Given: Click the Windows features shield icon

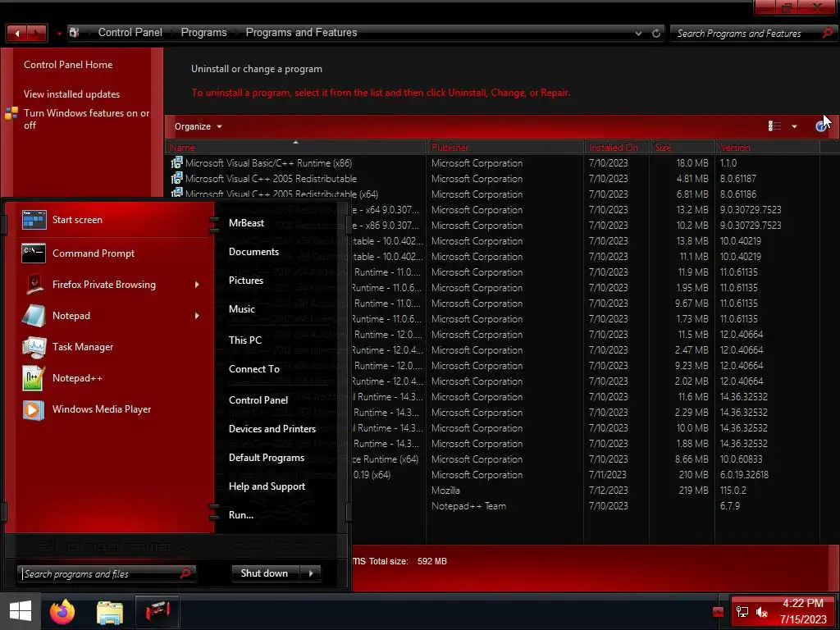Looking at the screenshot, I should [x=11, y=113].
